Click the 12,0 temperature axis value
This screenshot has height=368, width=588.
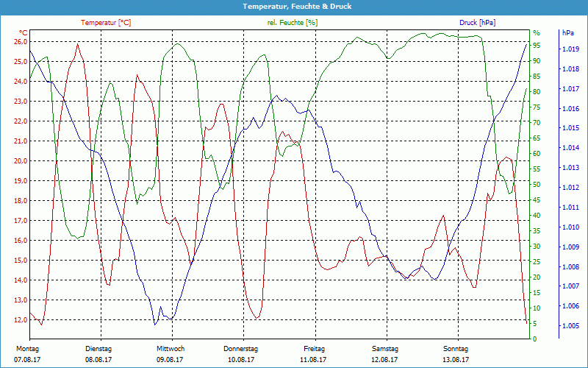[21, 320]
